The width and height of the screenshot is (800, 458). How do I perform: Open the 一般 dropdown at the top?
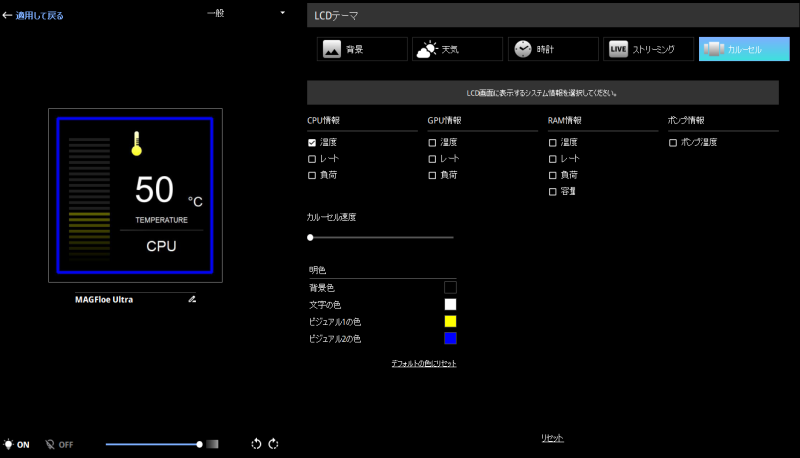[x=245, y=13]
